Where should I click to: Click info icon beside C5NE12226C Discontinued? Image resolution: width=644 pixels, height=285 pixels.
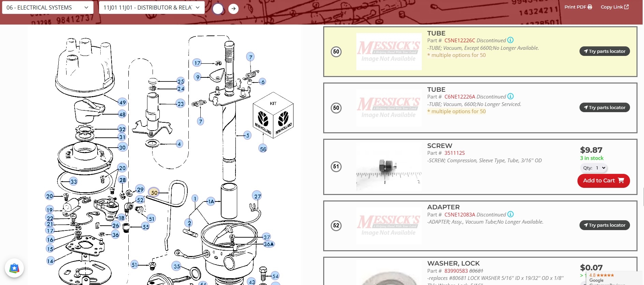pyautogui.click(x=510, y=40)
